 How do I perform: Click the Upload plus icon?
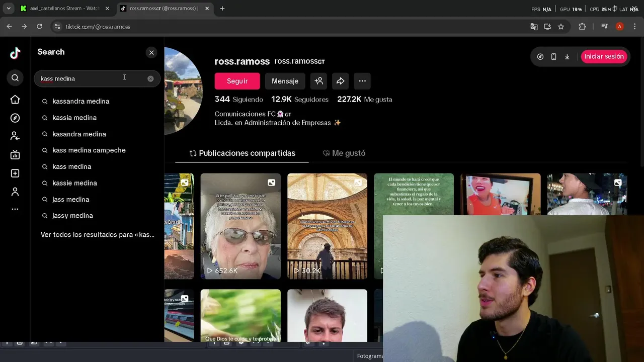click(15, 173)
